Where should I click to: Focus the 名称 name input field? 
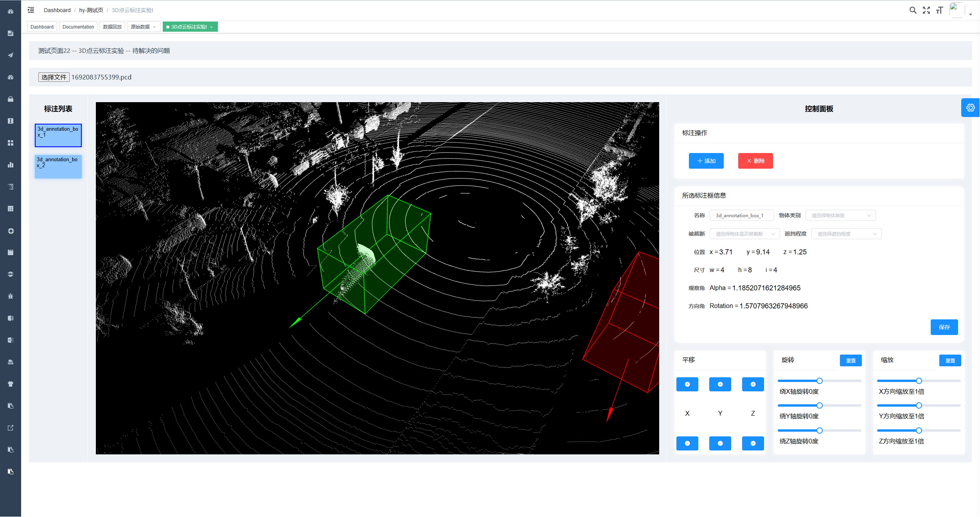[x=741, y=216]
